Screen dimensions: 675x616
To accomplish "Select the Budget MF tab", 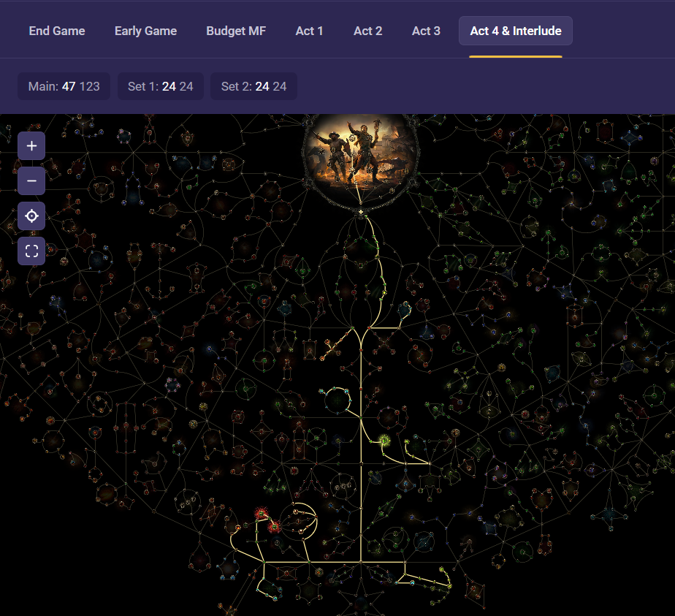I will point(236,31).
